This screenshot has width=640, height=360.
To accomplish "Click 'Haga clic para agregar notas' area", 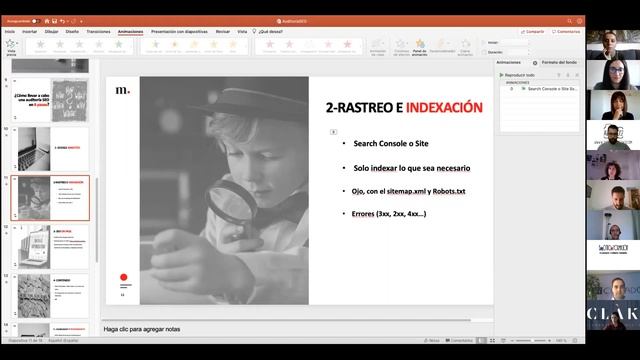I will 142,329.
